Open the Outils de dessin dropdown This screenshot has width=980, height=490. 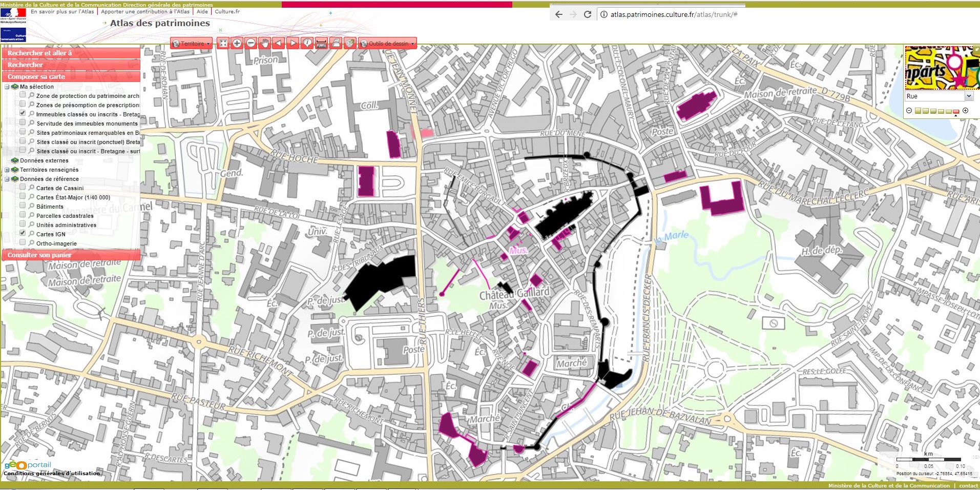[x=387, y=44]
